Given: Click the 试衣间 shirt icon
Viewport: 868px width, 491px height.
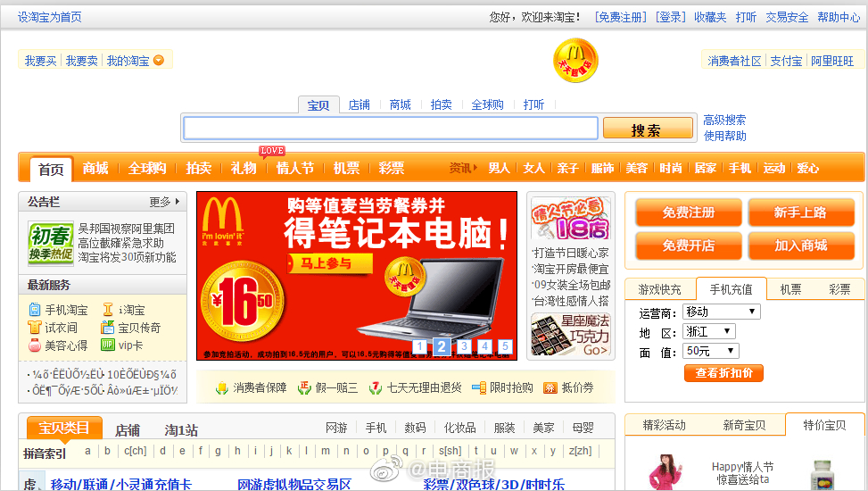Looking at the screenshot, I should coord(34,328).
